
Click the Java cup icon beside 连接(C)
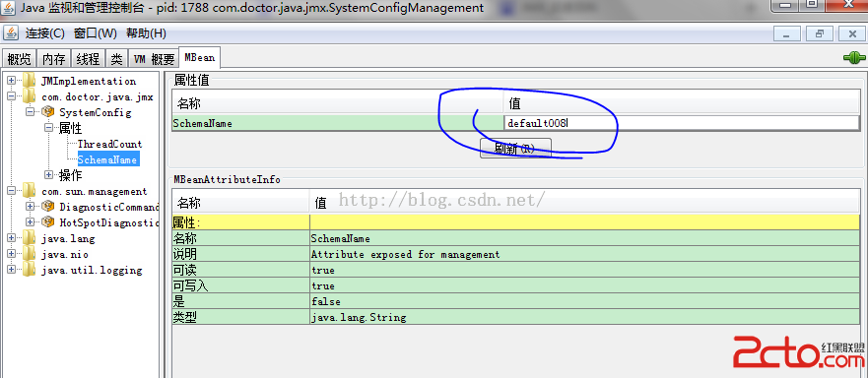pyautogui.click(x=10, y=33)
